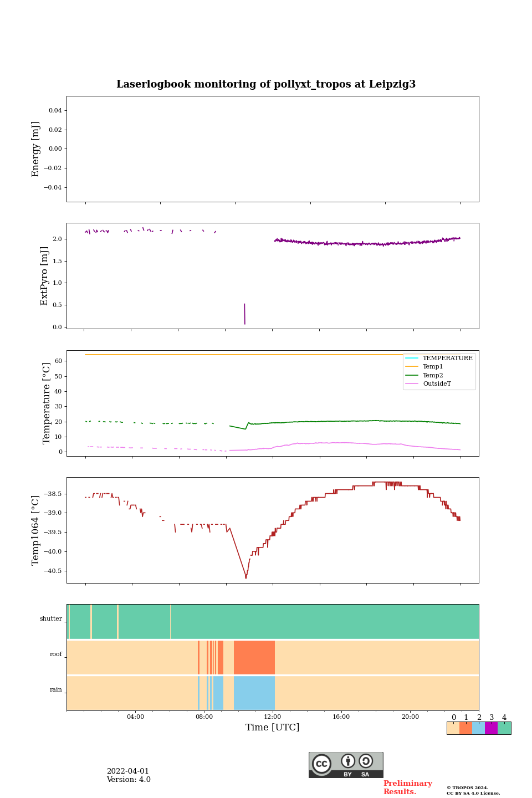Viewport: 532px width, 798px height.
Task: Click the TEMPERATURE legend entry
Action: click(447, 358)
